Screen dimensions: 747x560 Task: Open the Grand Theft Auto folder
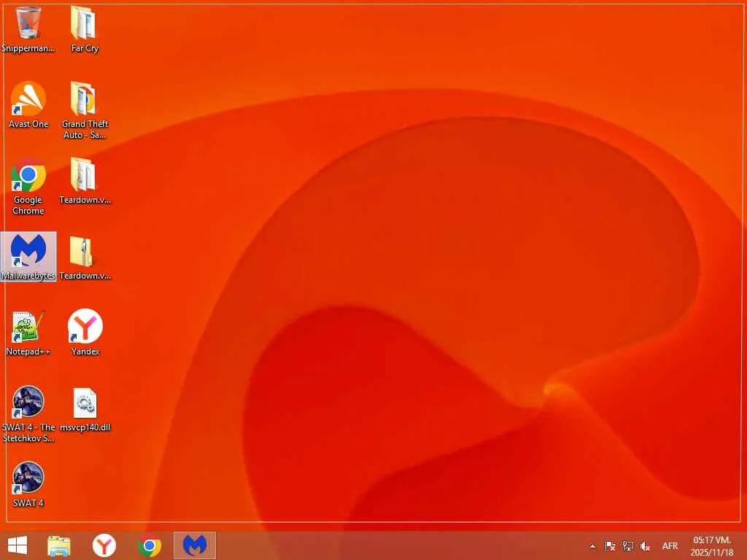click(x=85, y=111)
